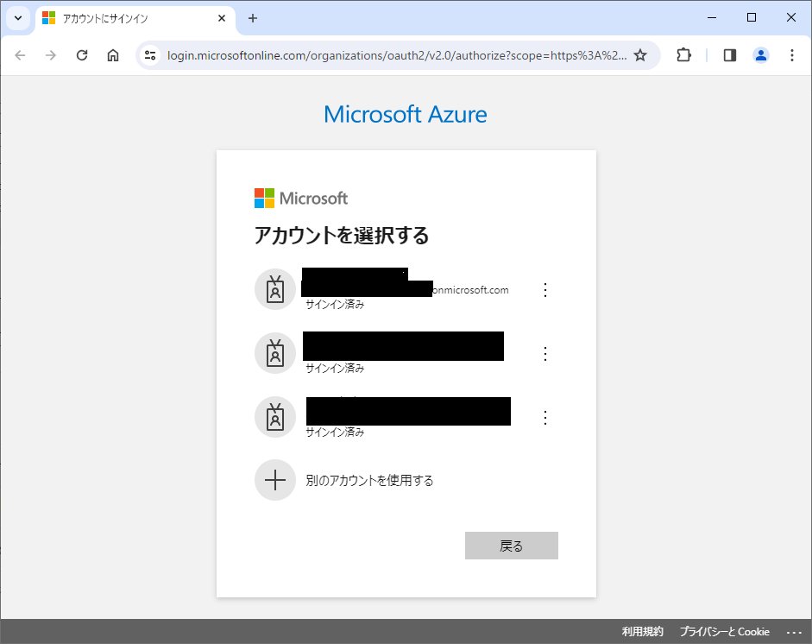Minimize the browser window

click(712, 17)
